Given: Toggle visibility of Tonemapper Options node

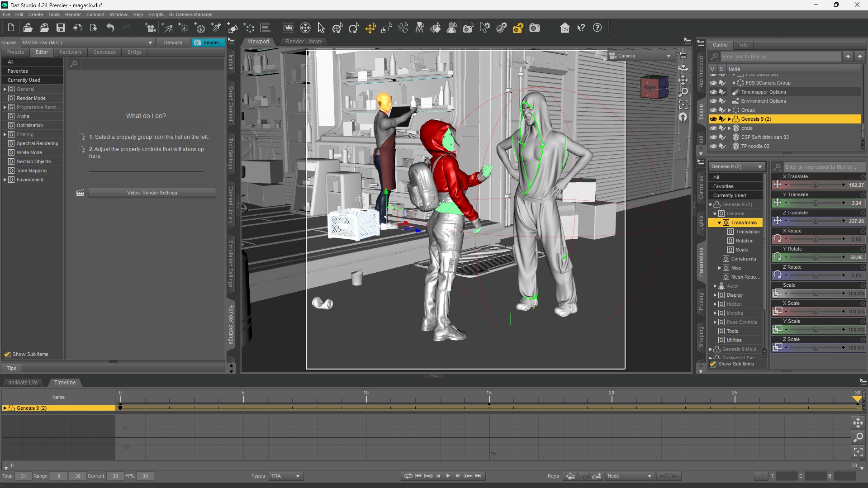Looking at the screenshot, I should 713,92.
